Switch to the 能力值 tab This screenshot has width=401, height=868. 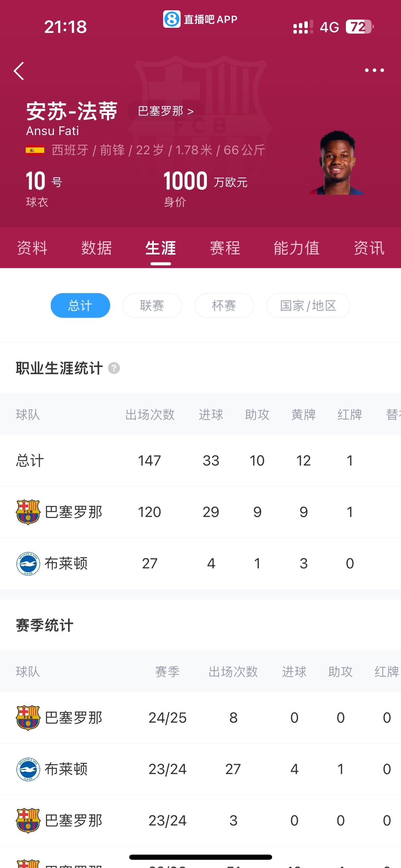(x=296, y=248)
